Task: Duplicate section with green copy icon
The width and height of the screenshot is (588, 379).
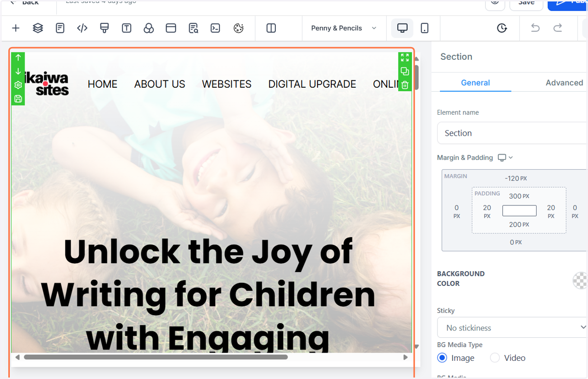Action: tap(405, 72)
